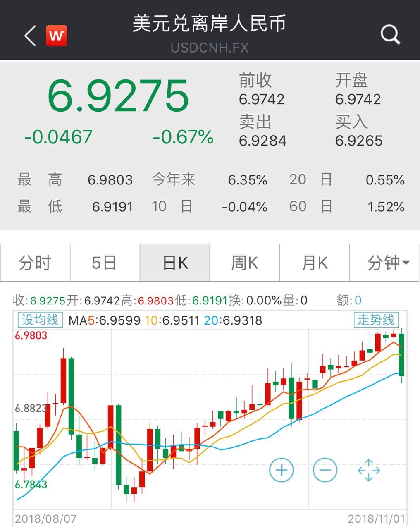Select the 日K tab
Viewport: 420px width, 526px height.
pyautogui.click(x=175, y=263)
